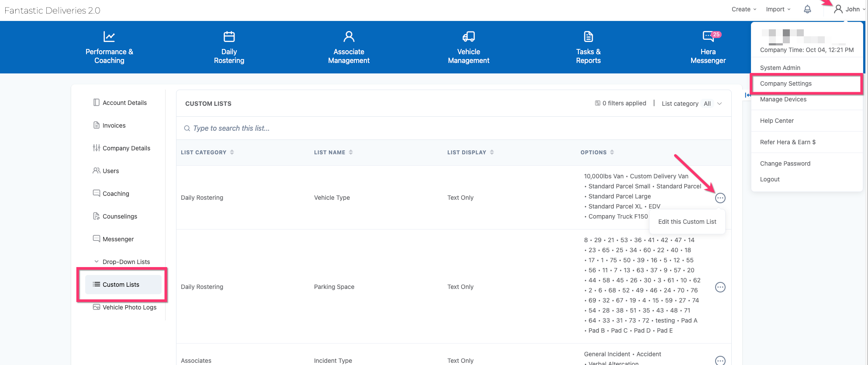Sort by List Display column arrows
The image size is (868, 365).
(x=492, y=152)
